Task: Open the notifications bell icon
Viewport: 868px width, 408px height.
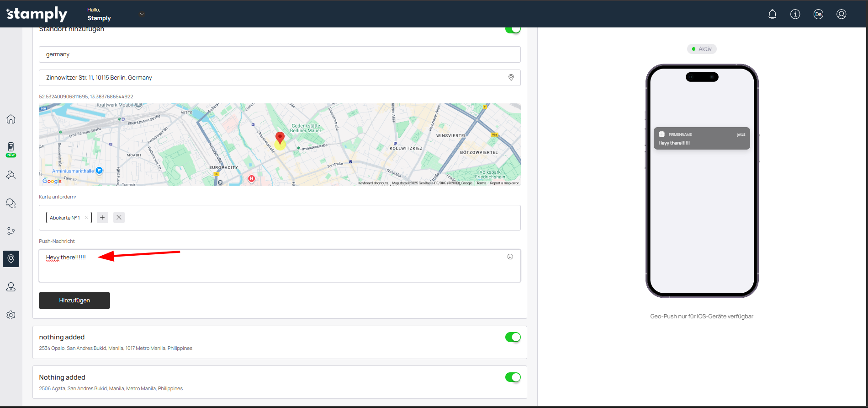Action: (x=772, y=14)
